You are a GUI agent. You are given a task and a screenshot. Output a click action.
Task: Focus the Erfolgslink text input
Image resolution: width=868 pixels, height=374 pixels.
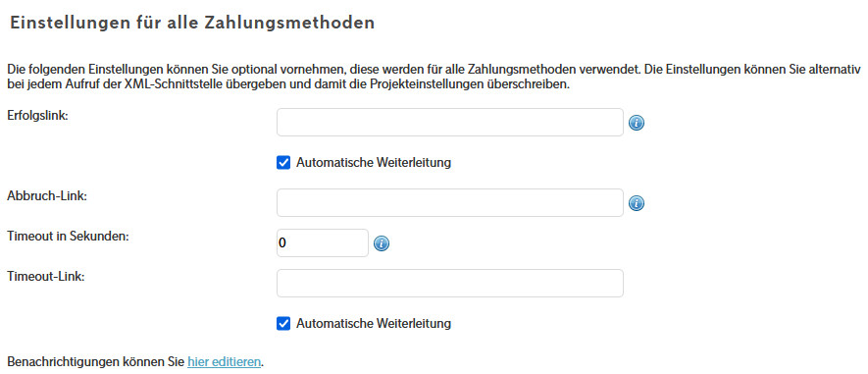tap(450, 123)
